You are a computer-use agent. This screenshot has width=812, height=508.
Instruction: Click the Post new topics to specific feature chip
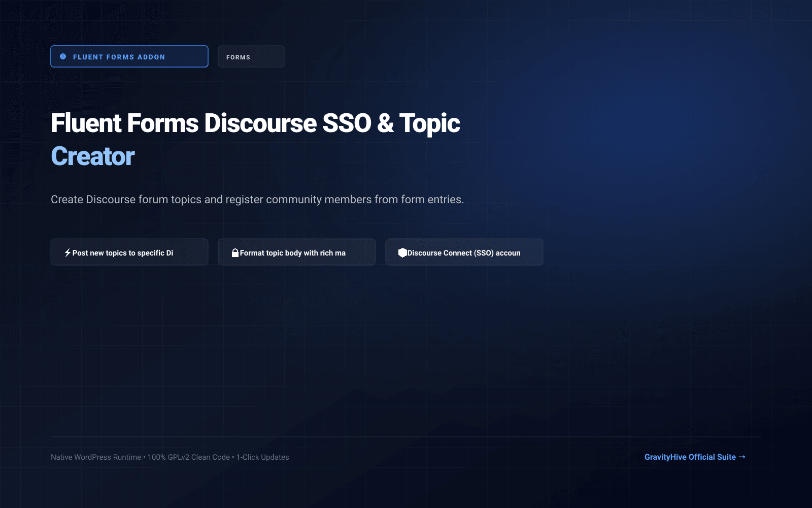(x=129, y=252)
